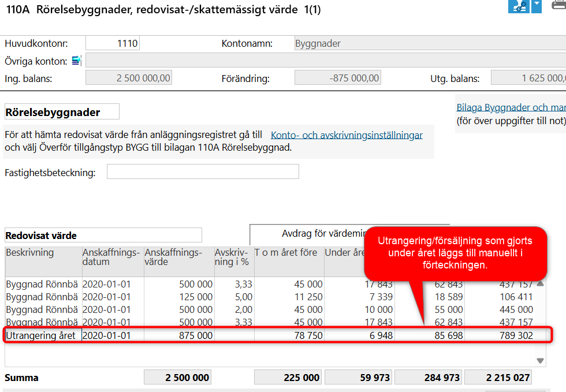Select the 125 000 Anskaffningsvärde cell
Image resolution: width=566 pixels, height=392 pixels.
point(179,297)
